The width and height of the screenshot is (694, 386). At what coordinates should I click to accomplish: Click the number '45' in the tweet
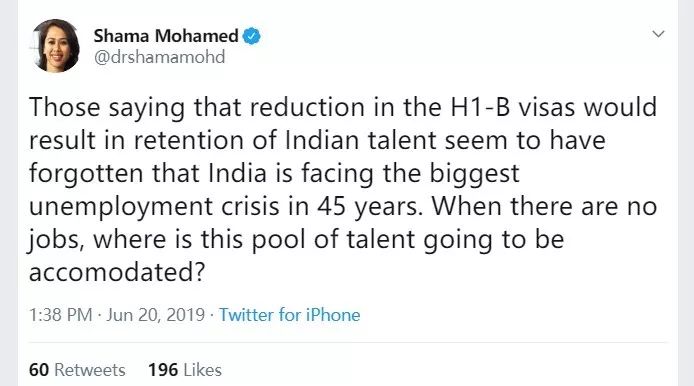click(331, 207)
